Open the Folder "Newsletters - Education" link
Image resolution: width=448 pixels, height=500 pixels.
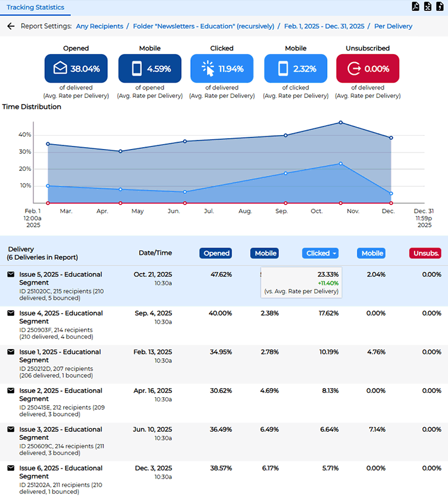200,26
